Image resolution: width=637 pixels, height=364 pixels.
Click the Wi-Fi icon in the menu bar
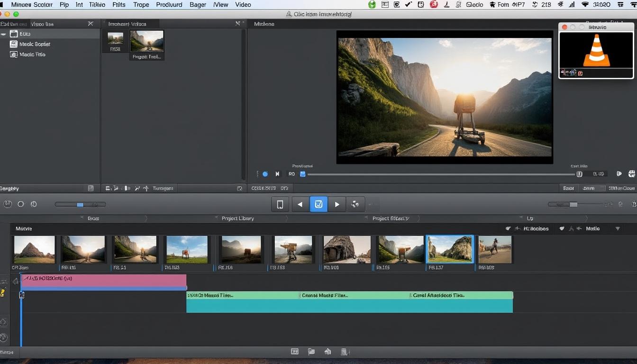coord(585,4)
